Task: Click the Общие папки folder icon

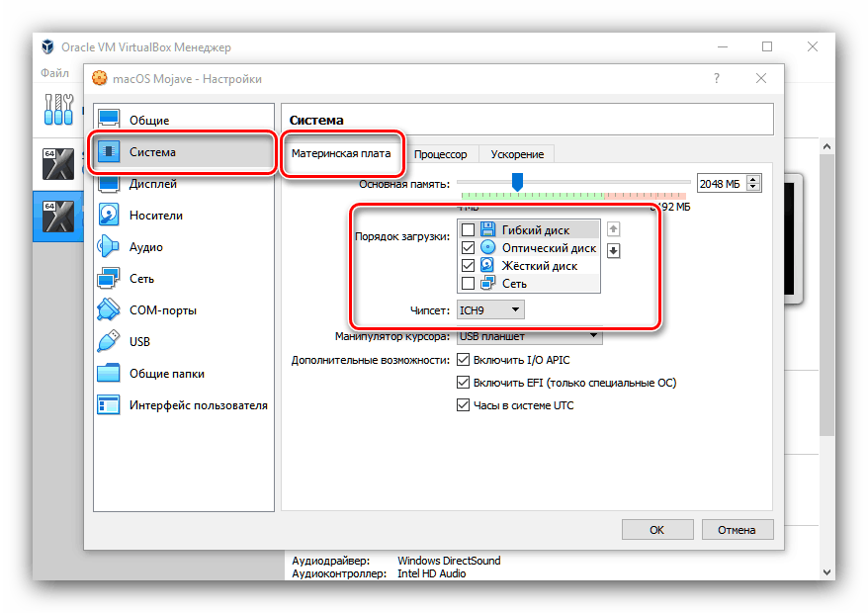Action: pos(109,373)
